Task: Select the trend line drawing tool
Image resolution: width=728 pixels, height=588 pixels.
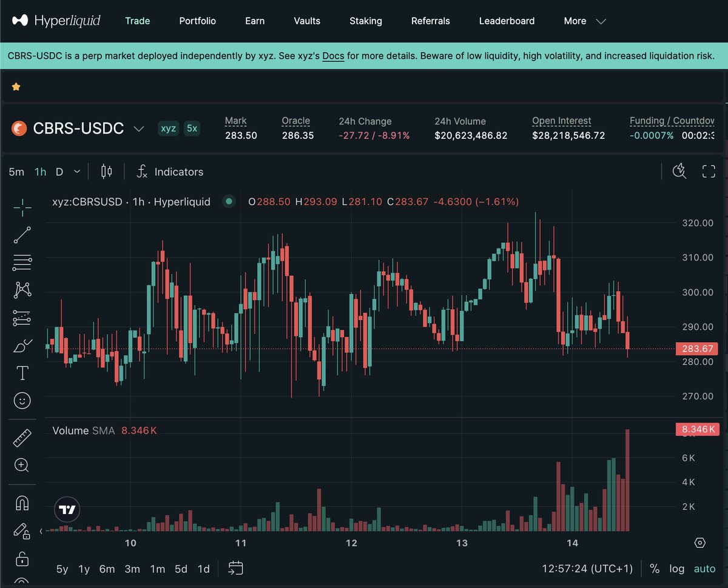Action: 22,235
